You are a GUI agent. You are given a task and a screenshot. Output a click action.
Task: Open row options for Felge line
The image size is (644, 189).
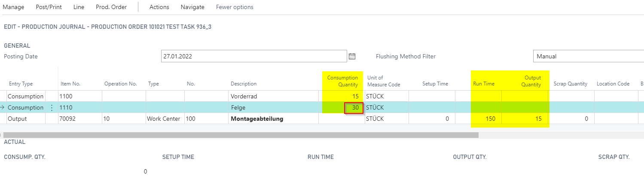pyautogui.click(x=52, y=108)
